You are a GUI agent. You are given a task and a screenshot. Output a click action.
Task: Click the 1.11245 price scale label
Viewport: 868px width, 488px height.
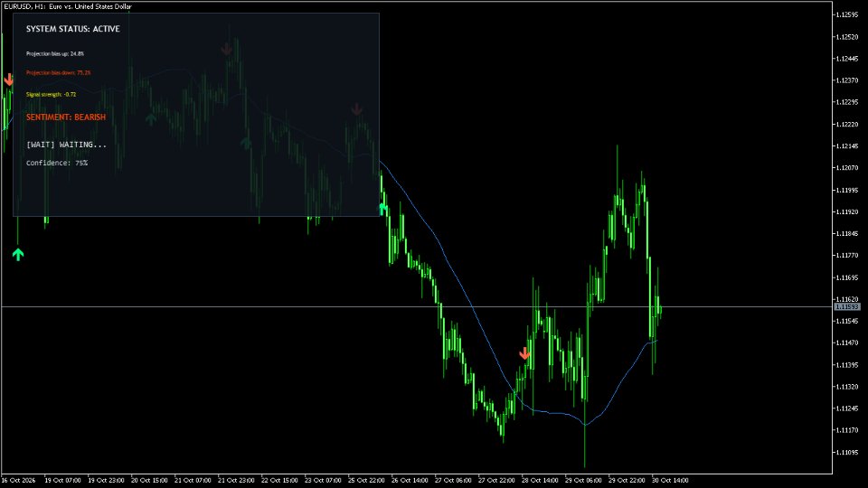point(846,408)
